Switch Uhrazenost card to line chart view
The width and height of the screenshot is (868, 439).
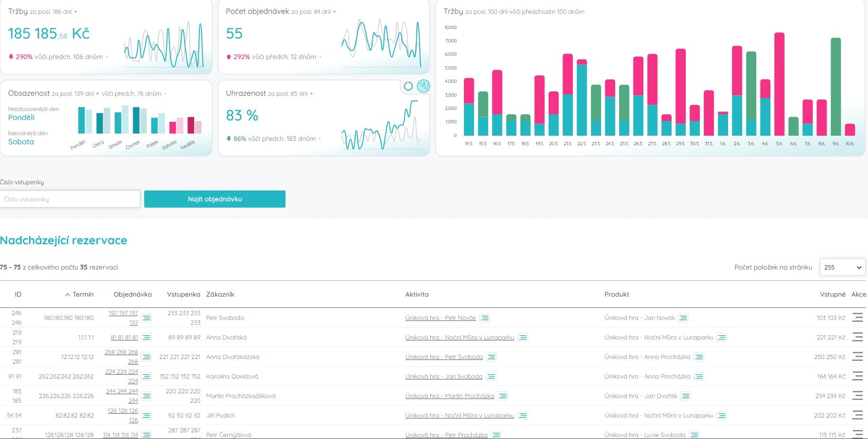pos(423,86)
